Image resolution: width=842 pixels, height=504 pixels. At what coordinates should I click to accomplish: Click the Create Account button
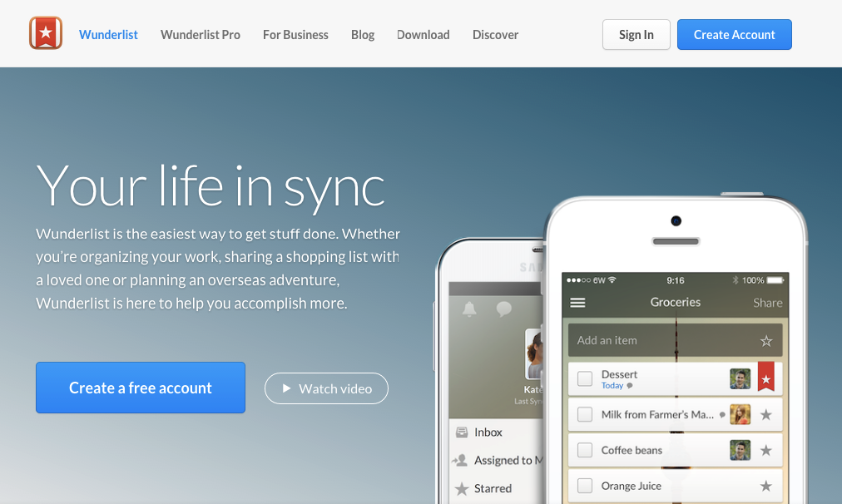(734, 35)
